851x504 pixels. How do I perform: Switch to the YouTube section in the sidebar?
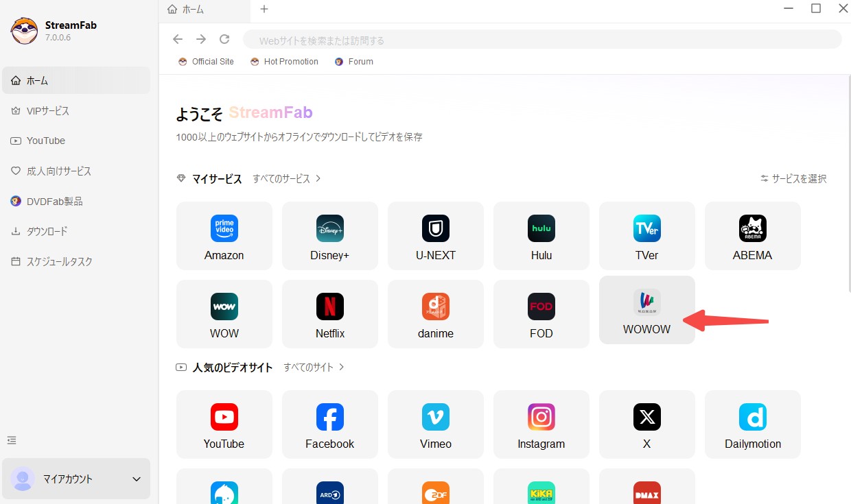click(47, 141)
